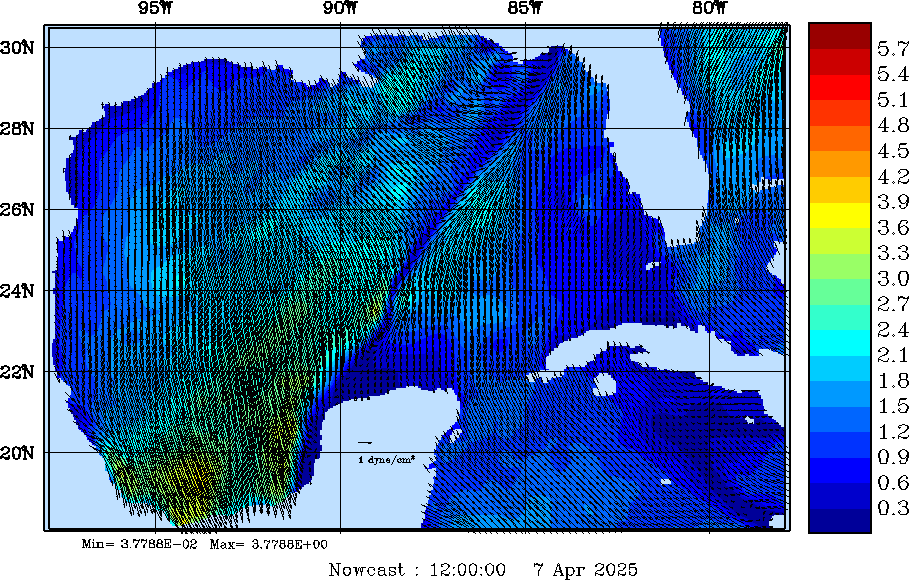Click the 26N latitude label

(x=17, y=209)
